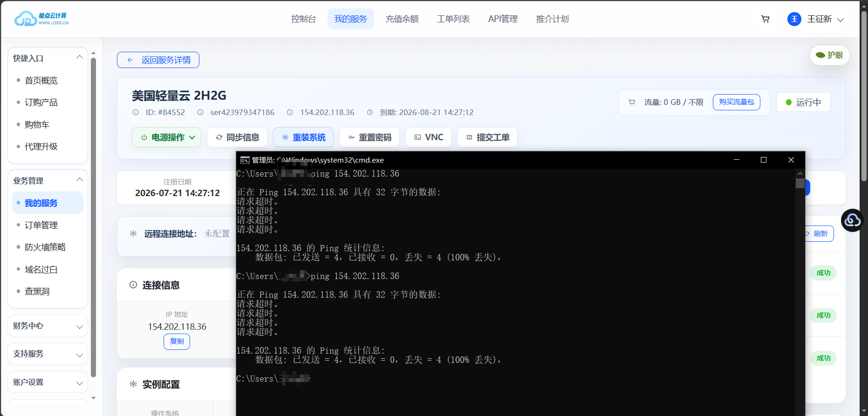Click the back arrow in 返回服务详情

130,60
